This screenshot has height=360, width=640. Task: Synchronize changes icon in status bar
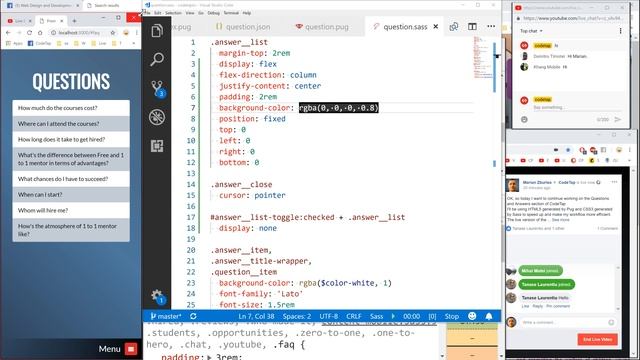click(193, 316)
